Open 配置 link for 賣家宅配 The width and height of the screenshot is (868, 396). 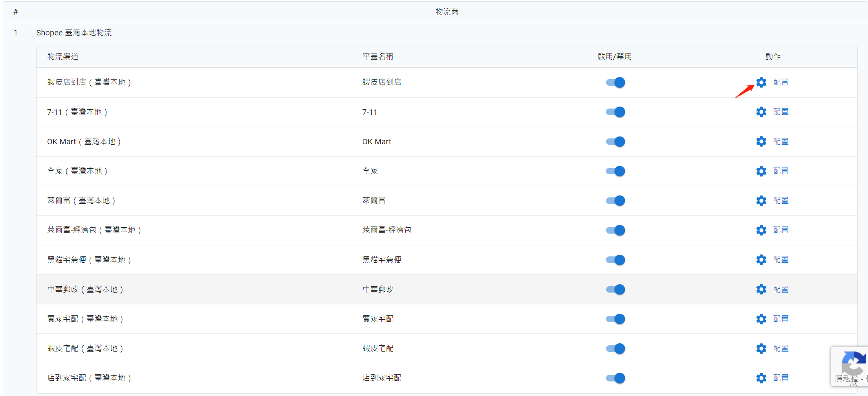(x=781, y=319)
